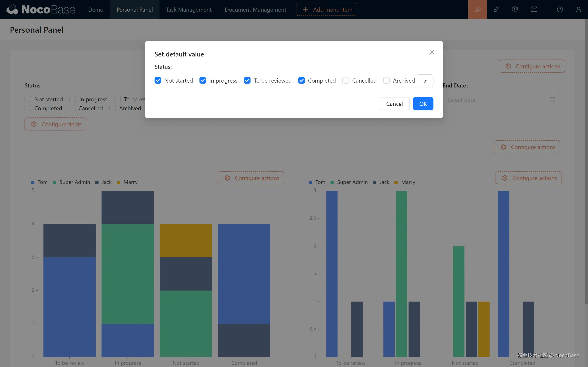Viewport: 588px width, 367px height.
Task: Open the mail messages icon
Action: click(x=534, y=9)
